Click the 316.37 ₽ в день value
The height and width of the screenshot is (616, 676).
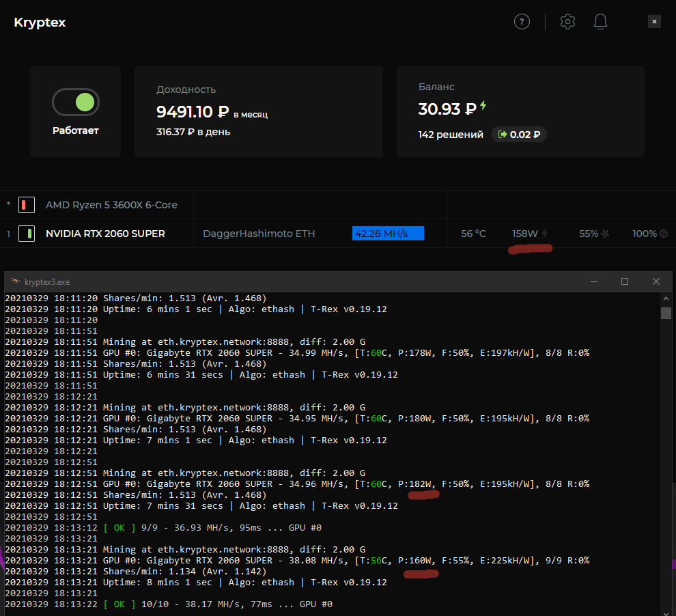pos(193,132)
